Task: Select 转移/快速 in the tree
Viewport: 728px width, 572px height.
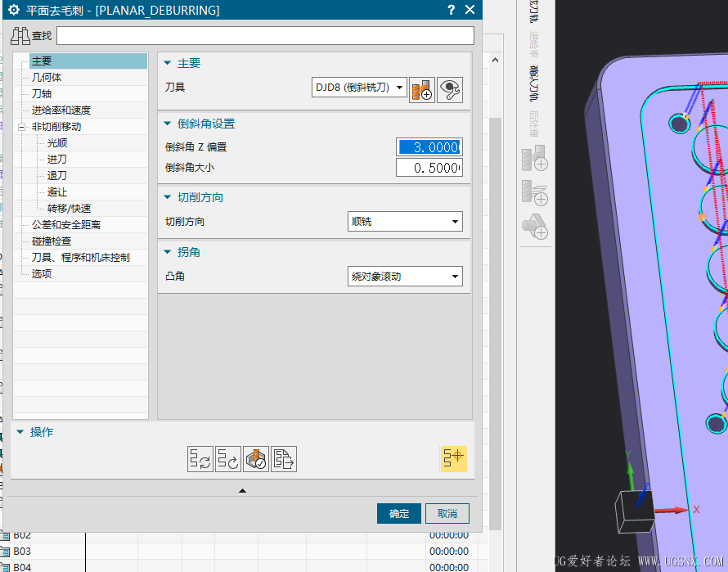Action: point(69,209)
